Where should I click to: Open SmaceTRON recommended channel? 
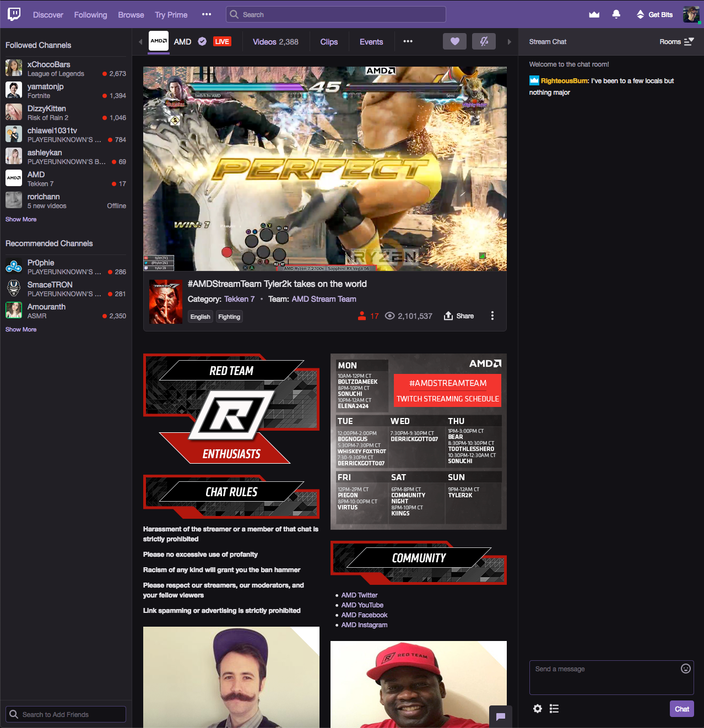66,289
